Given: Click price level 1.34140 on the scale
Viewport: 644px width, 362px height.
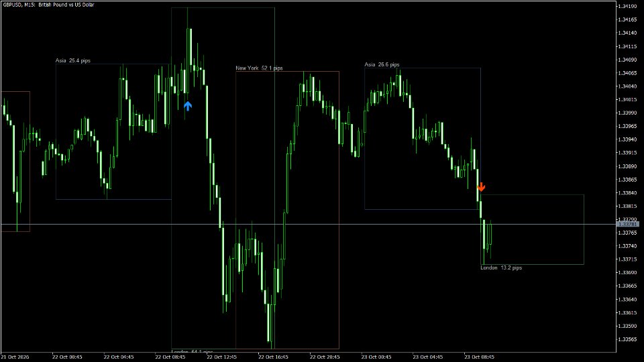Looking at the screenshot, I should pos(629,33).
